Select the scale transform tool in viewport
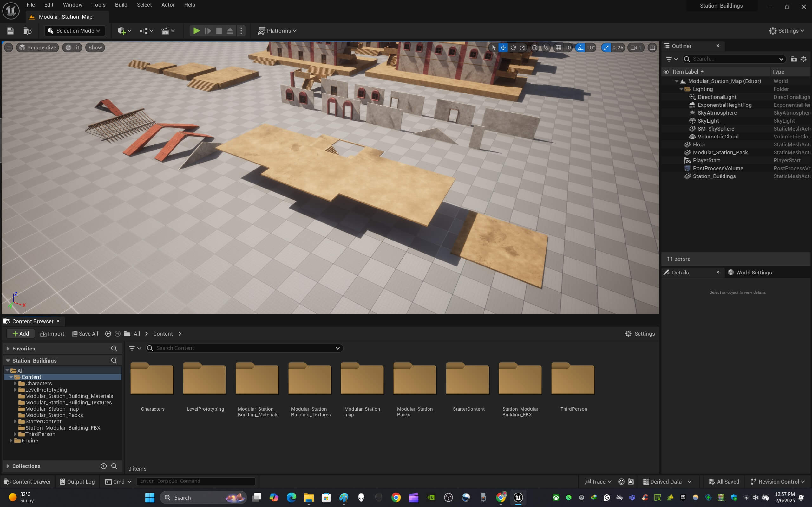The width and height of the screenshot is (812, 507). pyautogui.click(x=522, y=48)
